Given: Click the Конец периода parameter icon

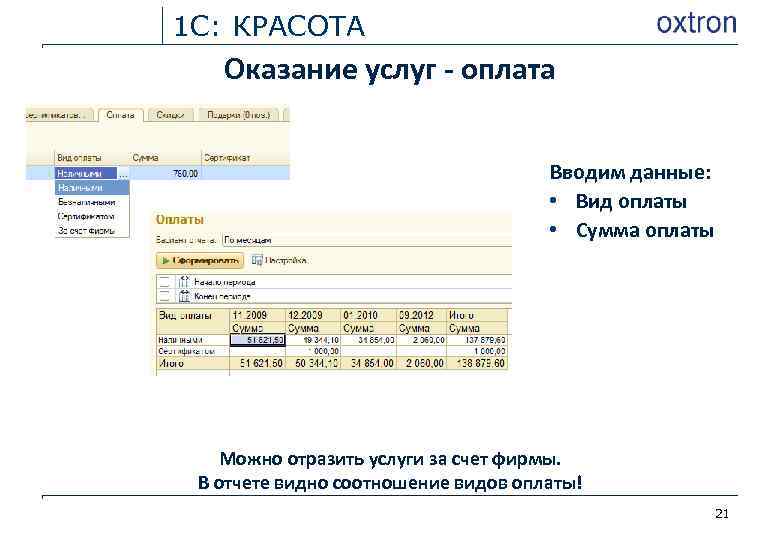Looking at the screenshot, I should pyautogui.click(x=184, y=296).
